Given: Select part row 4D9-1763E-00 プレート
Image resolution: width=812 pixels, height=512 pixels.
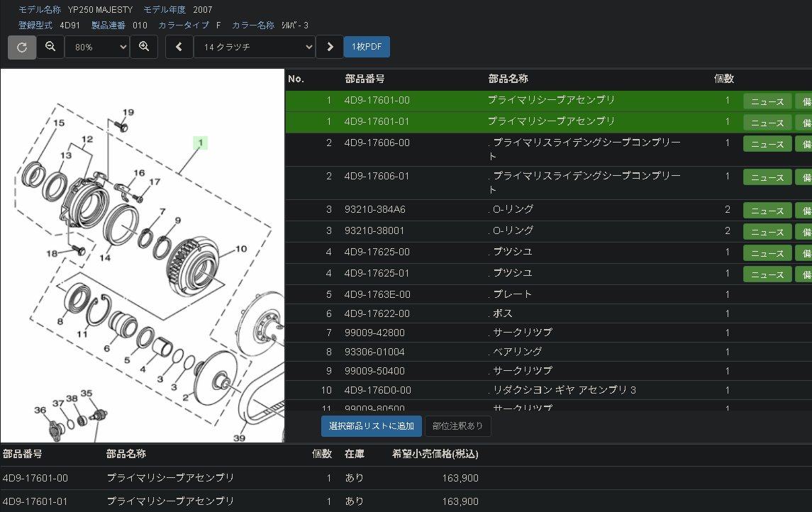Looking at the screenshot, I should (548, 294).
